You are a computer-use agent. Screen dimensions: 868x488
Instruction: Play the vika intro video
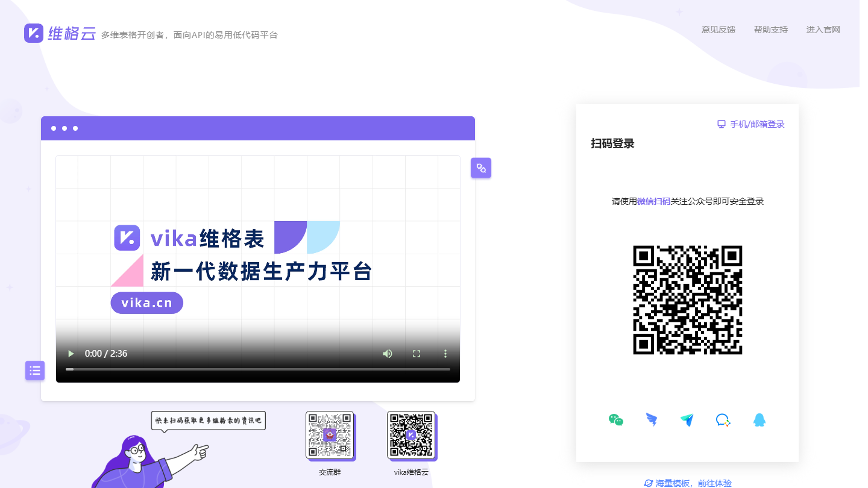[x=71, y=354]
